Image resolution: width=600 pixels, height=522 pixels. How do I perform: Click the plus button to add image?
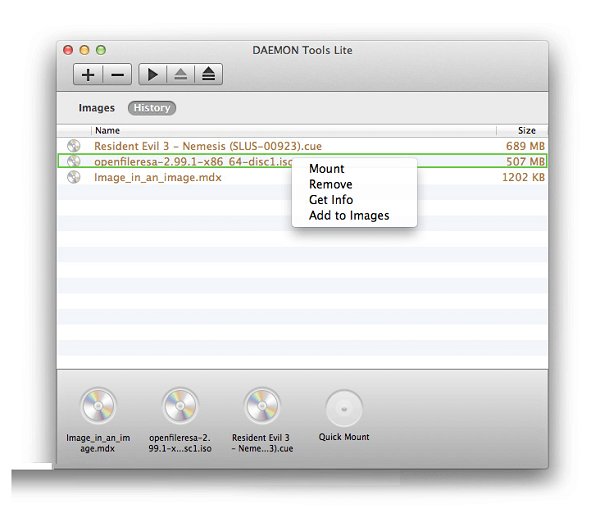[88, 74]
